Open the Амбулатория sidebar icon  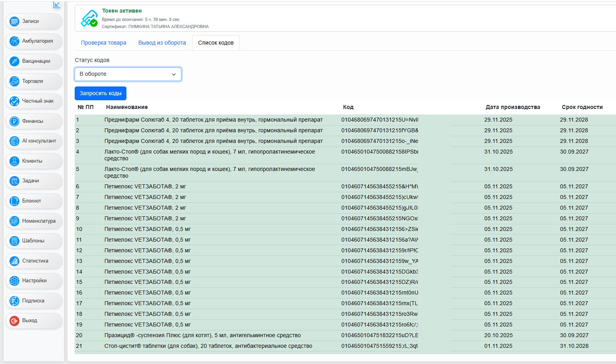click(15, 41)
